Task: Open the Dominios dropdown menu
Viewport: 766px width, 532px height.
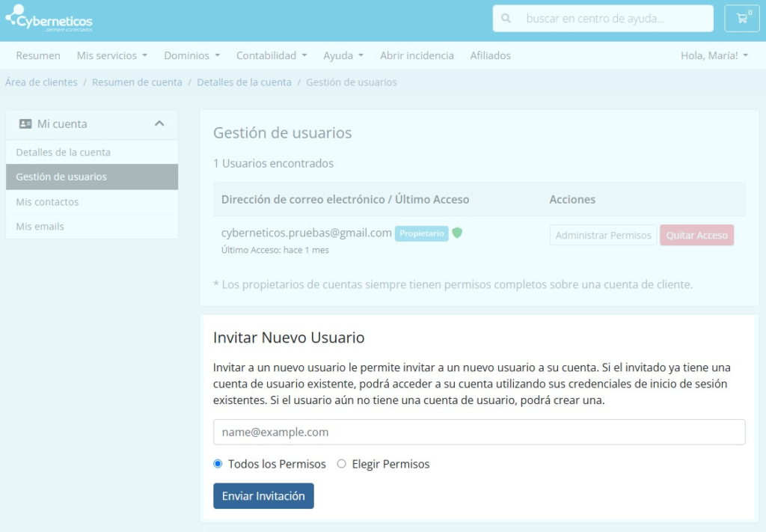Action: 191,55
